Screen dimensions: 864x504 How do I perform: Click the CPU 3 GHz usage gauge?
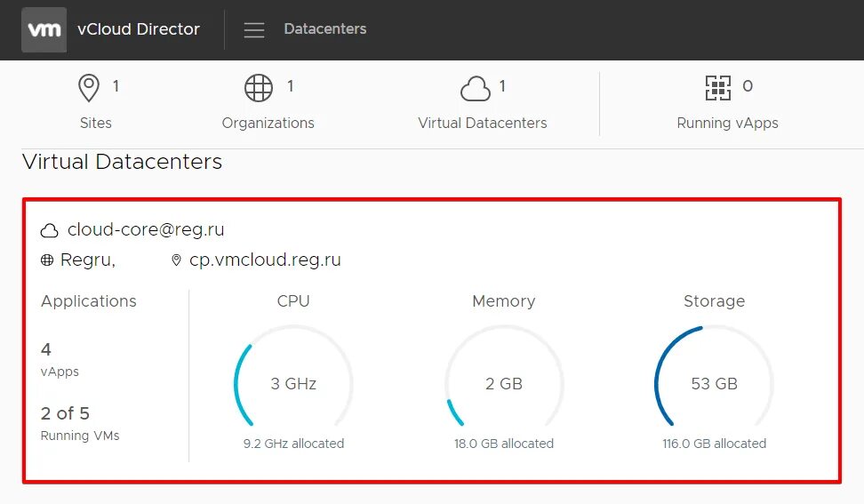pos(293,384)
